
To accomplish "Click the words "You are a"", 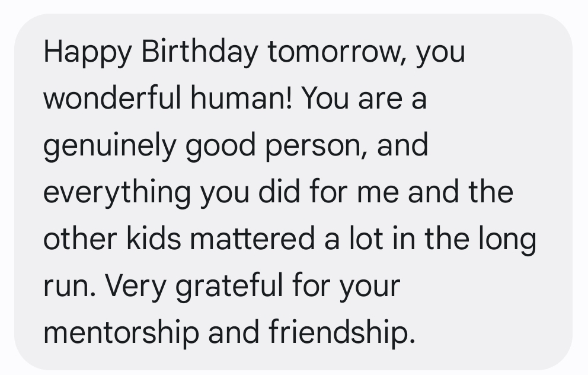I will click(363, 98).
